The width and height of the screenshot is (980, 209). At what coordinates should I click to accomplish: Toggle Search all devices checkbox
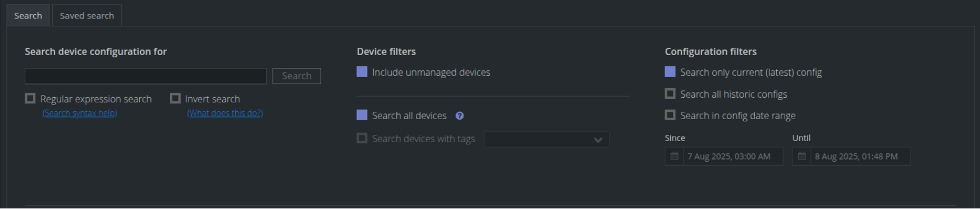coord(362,115)
